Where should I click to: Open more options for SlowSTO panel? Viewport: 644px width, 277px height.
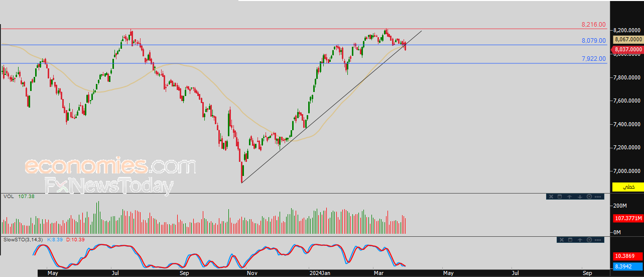(x=598, y=240)
